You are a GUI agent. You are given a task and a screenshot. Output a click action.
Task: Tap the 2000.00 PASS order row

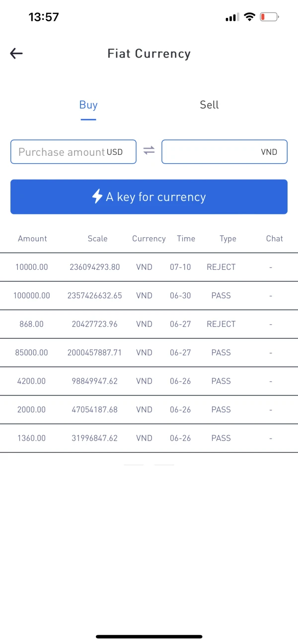point(149,410)
